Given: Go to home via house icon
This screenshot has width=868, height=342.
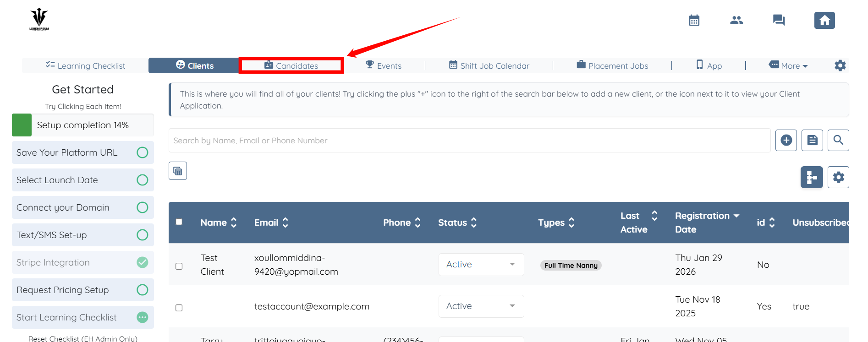Looking at the screenshot, I should [x=824, y=20].
